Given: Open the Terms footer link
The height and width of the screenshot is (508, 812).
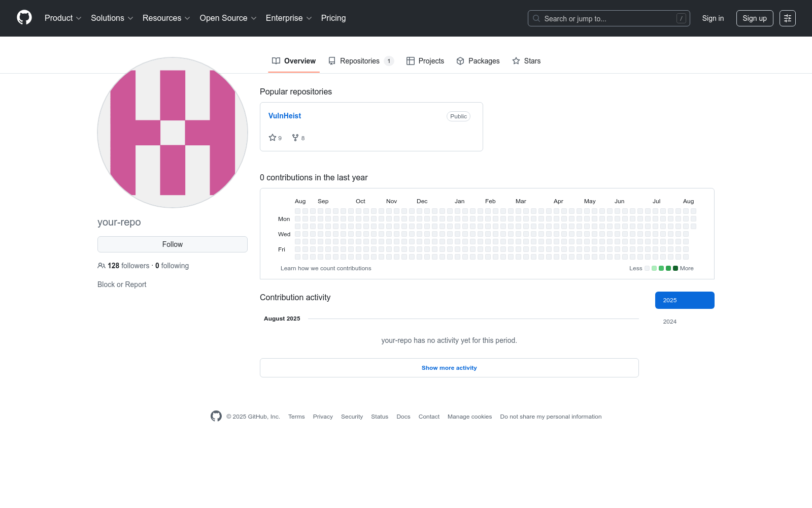Looking at the screenshot, I should click(x=296, y=417).
